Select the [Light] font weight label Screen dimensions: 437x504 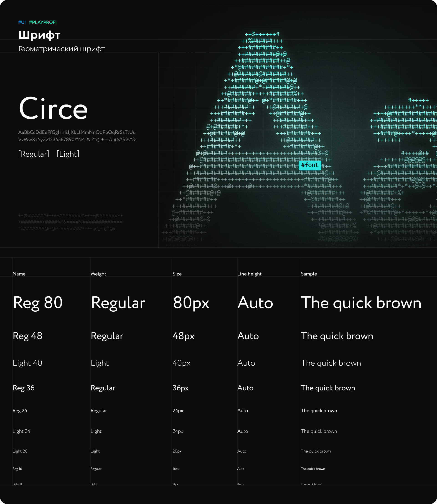point(68,154)
